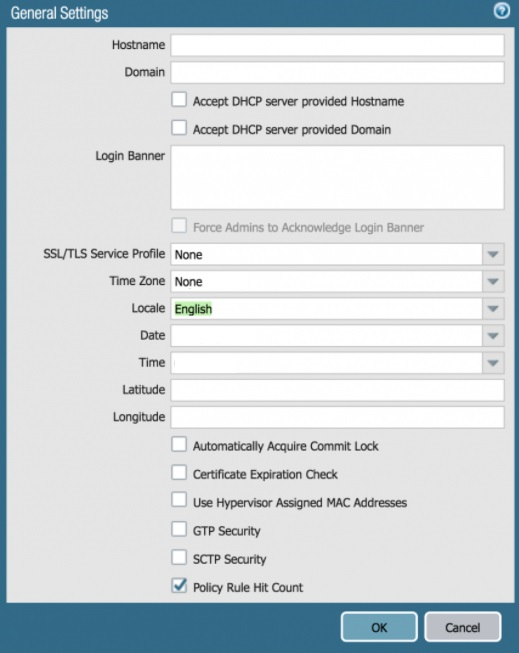The height and width of the screenshot is (653, 519).
Task: Confirm settings with the OK button
Action: (x=379, y=627)
